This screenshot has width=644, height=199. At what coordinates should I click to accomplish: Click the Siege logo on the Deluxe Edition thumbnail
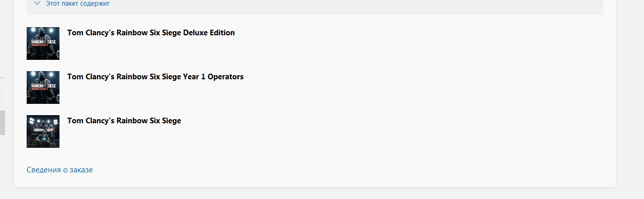tap(43, 42)
